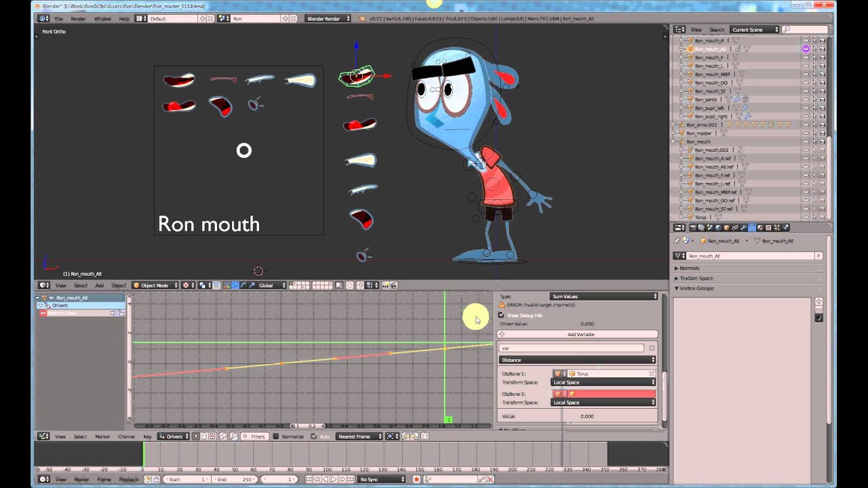Open the World properties tab icon

pos(718,228)
